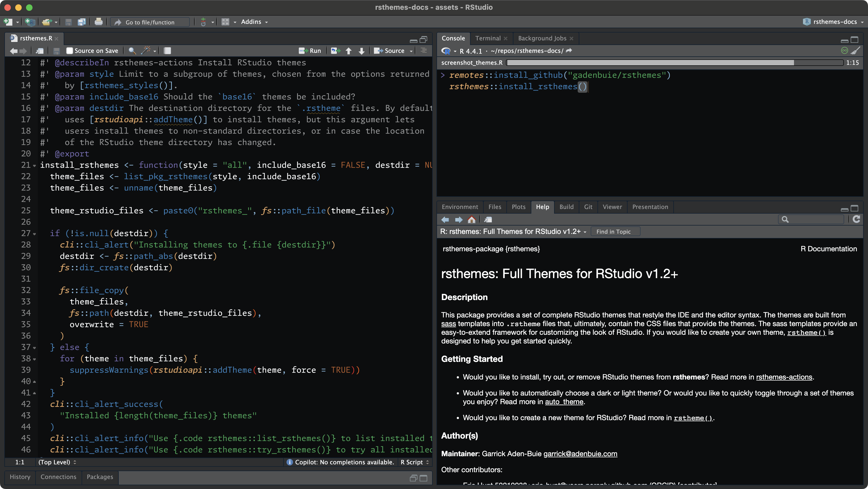Switch to the Terminal tab

pyautogui.click(x=488, y=38)
